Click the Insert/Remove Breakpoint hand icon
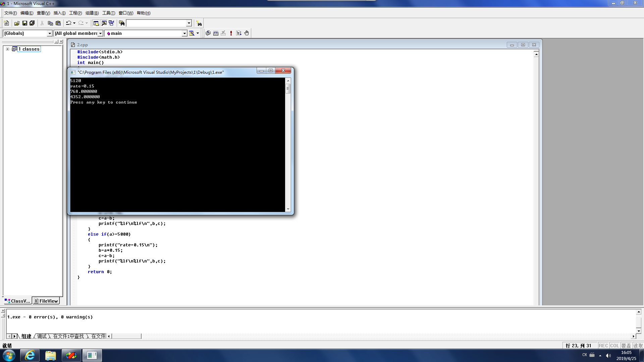644x362 pixels. (247, 33)
